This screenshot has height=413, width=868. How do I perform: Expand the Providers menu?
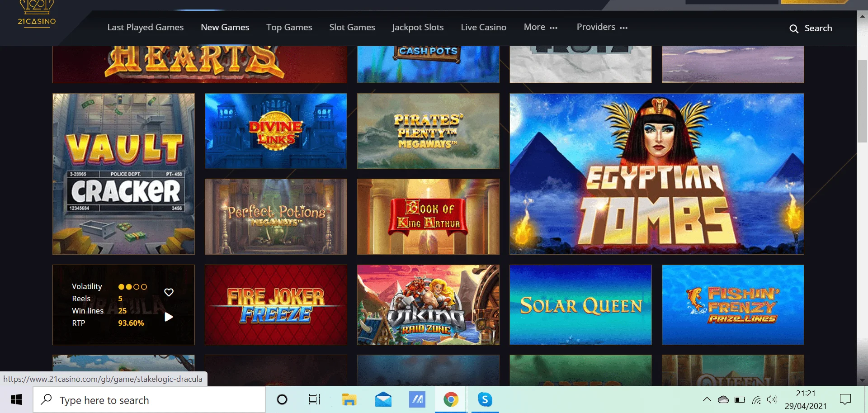pyautogui.click(x=602, y=27)
